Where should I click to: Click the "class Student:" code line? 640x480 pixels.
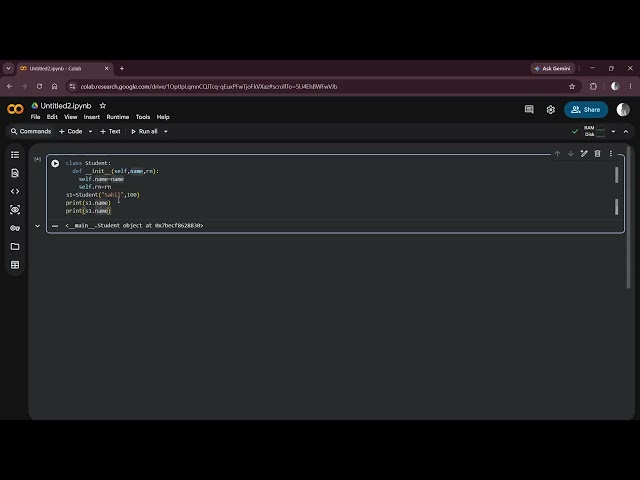pos(88,163)
